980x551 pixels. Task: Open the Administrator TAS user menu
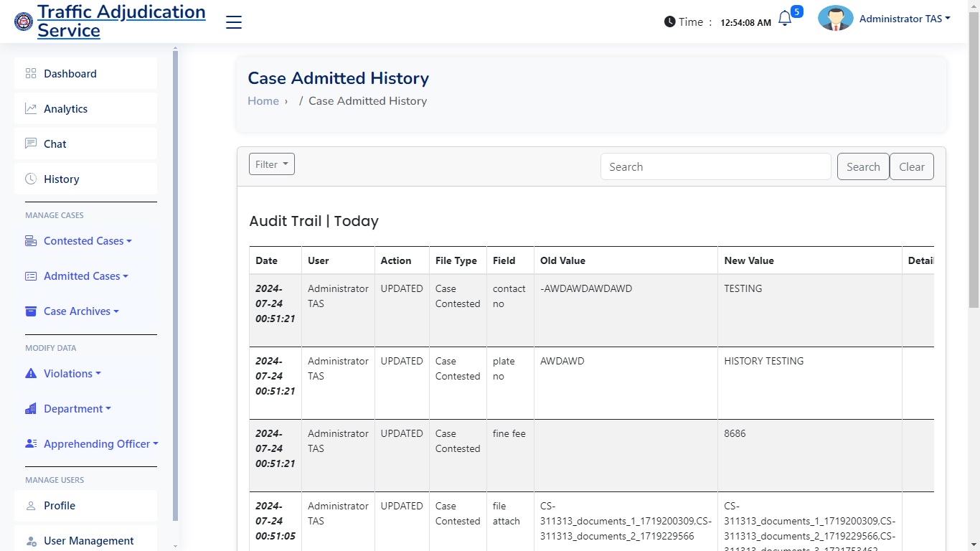point(904,19)
